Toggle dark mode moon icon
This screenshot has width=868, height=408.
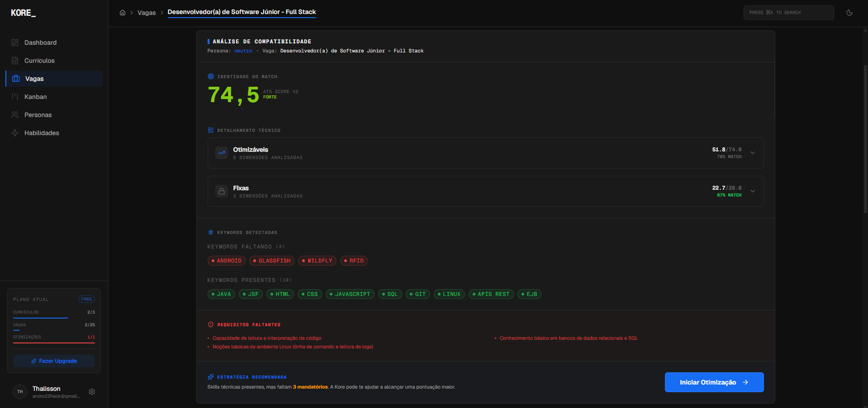click(849, 13)
